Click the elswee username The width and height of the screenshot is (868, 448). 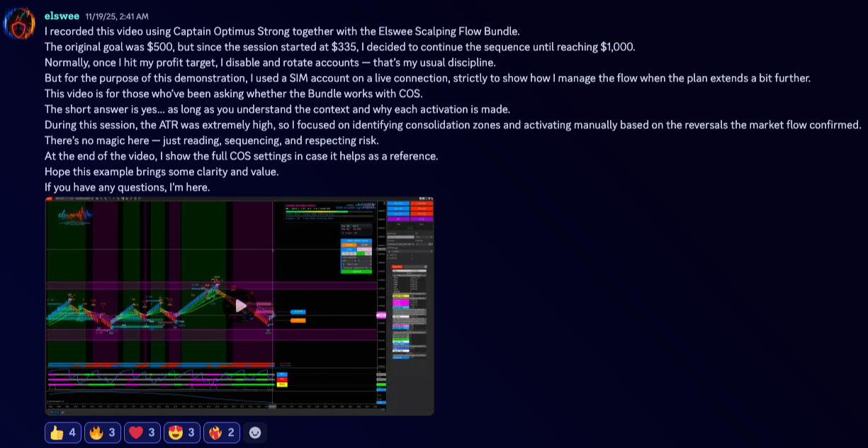click(x=62, y=16)
